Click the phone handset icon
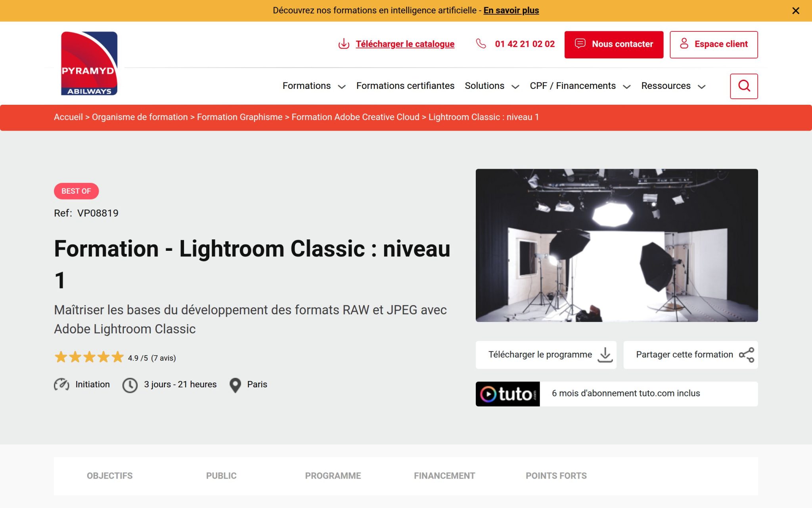Viewport: 812px width, 508px height. click(481, 43)
